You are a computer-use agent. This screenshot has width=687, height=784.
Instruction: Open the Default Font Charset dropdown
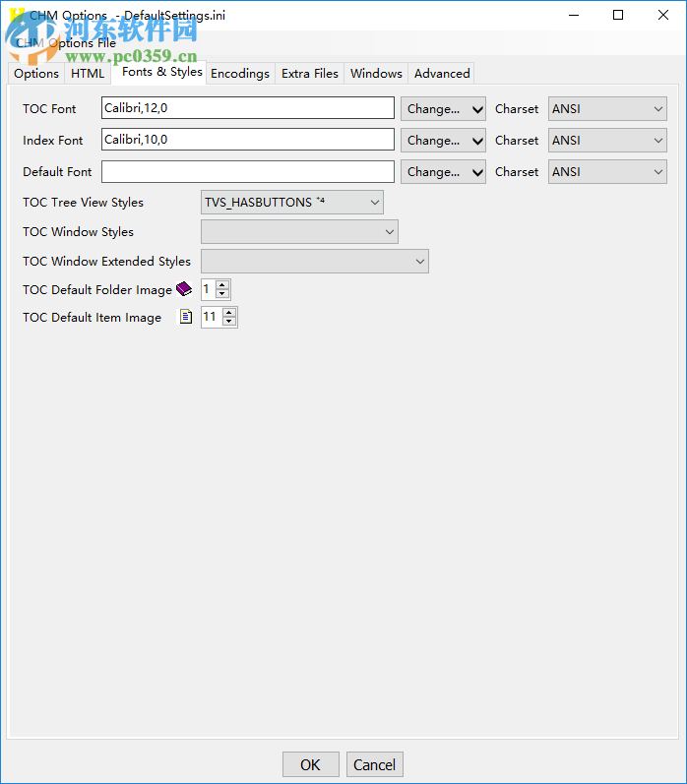tap(607, 172)
